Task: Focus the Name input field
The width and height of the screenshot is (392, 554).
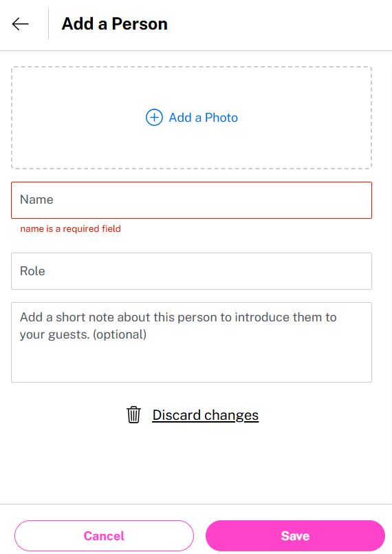Action: [191, 200]
